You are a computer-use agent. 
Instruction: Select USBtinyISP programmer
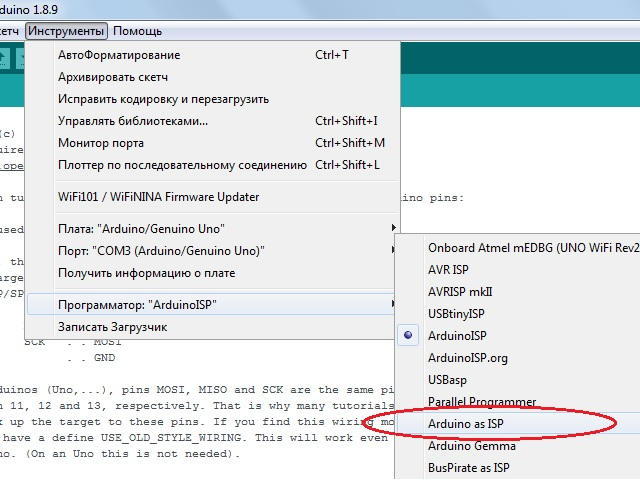[519, 314]
